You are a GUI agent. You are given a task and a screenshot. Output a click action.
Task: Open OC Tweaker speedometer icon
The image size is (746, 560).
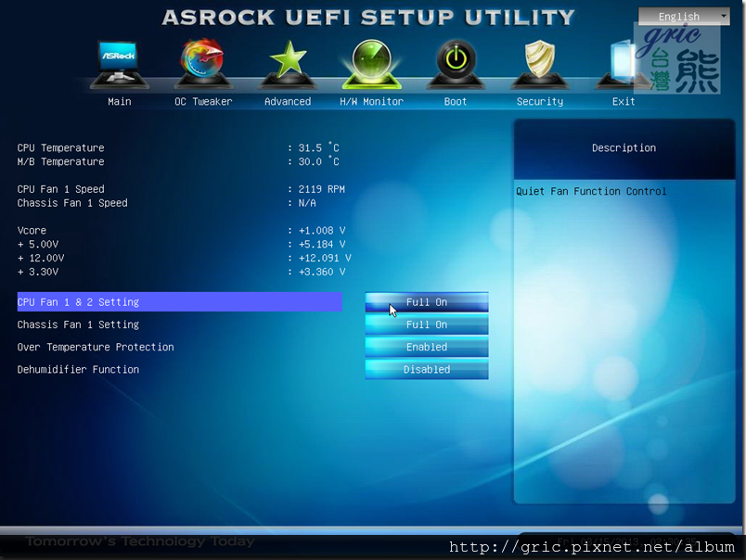[x=203, y=64]
